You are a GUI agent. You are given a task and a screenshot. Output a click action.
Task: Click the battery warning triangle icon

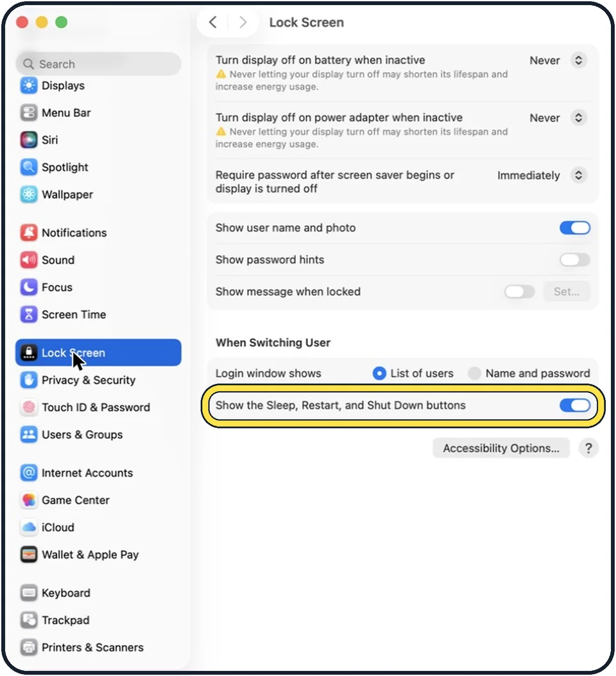(221, 74)
